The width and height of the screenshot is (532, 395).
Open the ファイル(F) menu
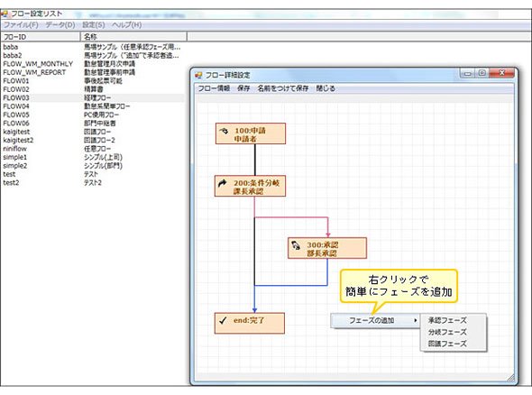21,25
